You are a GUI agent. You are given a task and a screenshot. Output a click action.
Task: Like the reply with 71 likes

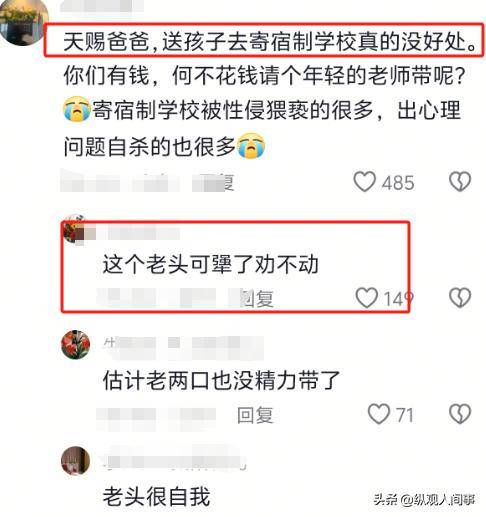pos(379,414)
